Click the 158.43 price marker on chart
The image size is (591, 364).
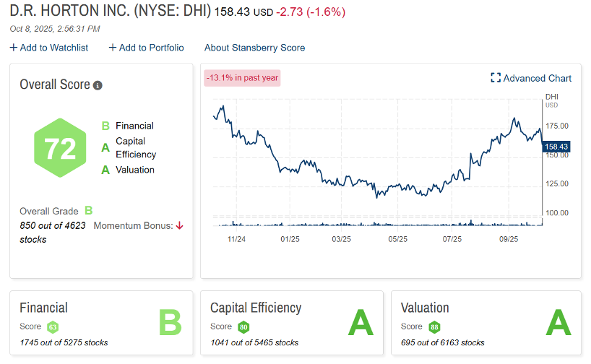556,147
